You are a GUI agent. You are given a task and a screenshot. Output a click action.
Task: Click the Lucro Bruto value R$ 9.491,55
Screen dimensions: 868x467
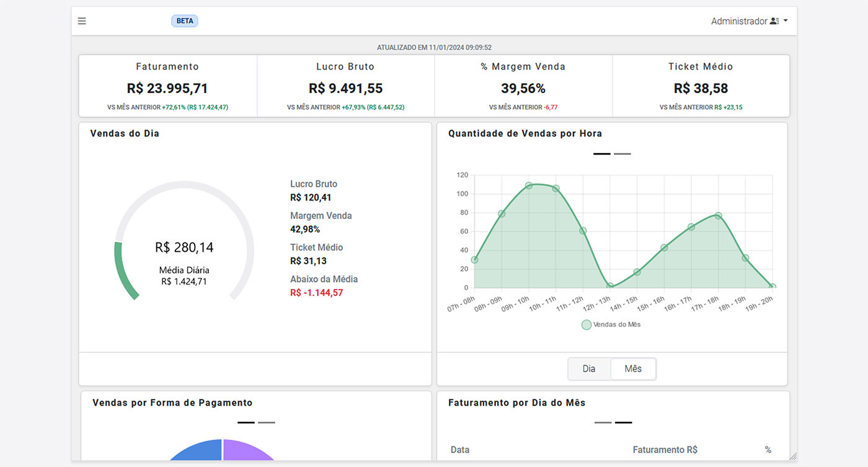click(345, 89)
